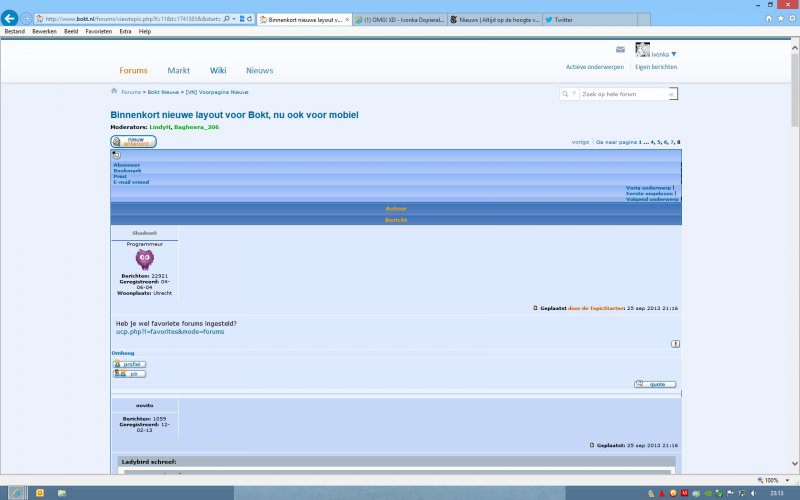The width and height of the screenshot is (800, 500).
Task: Open the Bestand menu
Action: (15, 32)
